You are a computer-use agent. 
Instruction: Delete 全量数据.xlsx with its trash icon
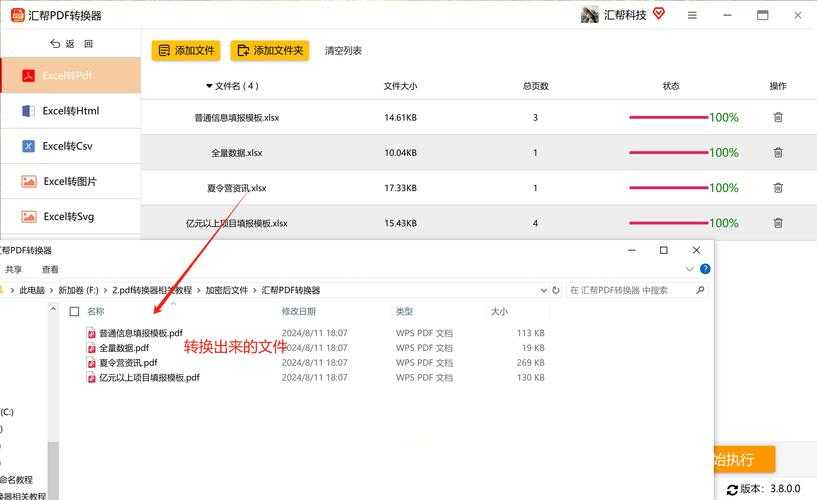(778, 153)
